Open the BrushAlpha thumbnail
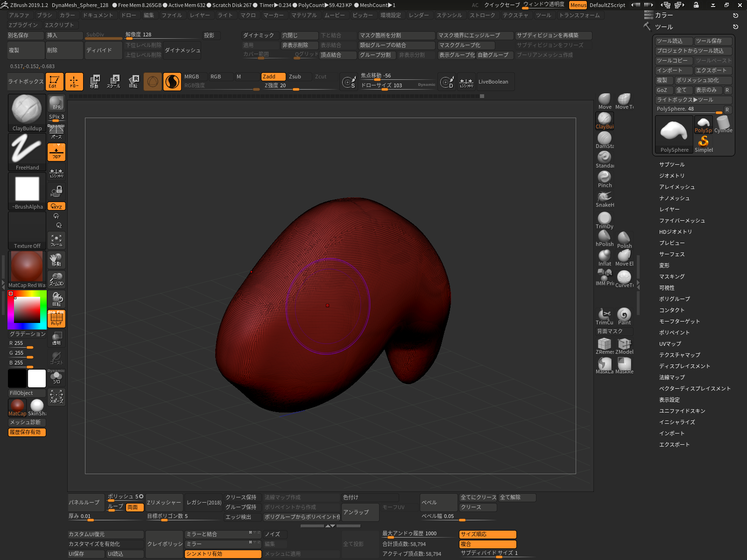 tap(27, 192)
